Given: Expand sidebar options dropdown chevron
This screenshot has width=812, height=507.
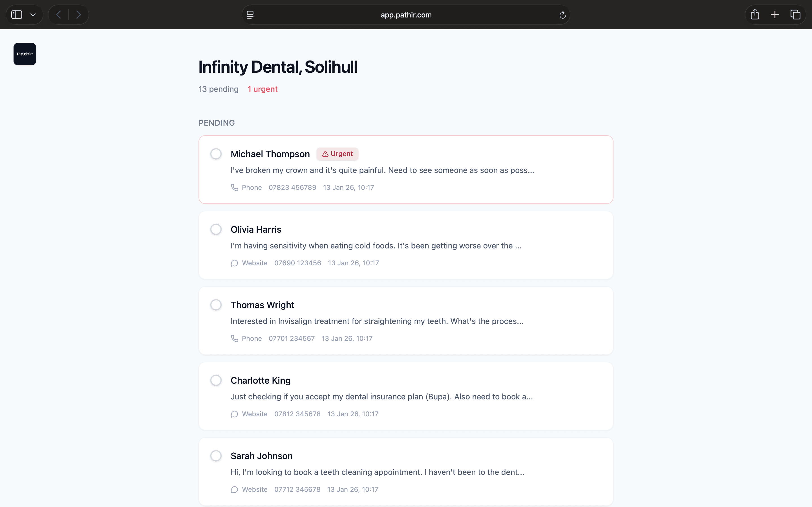Looking at the screenshot, I should [x=33, y=15].
